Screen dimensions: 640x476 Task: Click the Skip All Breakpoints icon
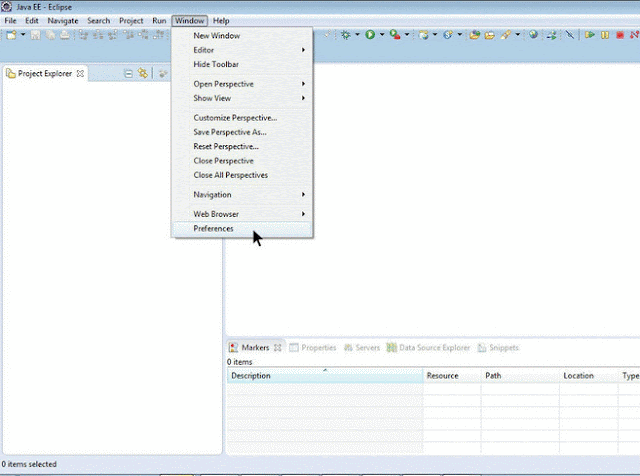[570, 35]
